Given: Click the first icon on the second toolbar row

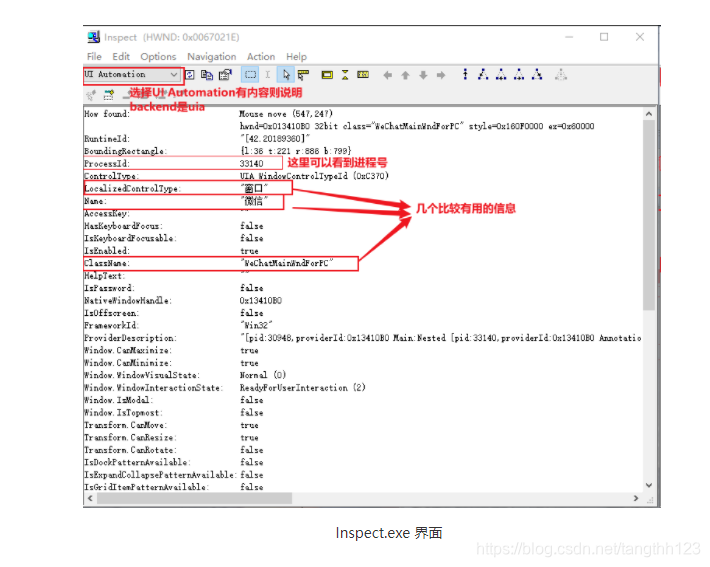Looking at the screenshot, I should [x=91, y=95].
